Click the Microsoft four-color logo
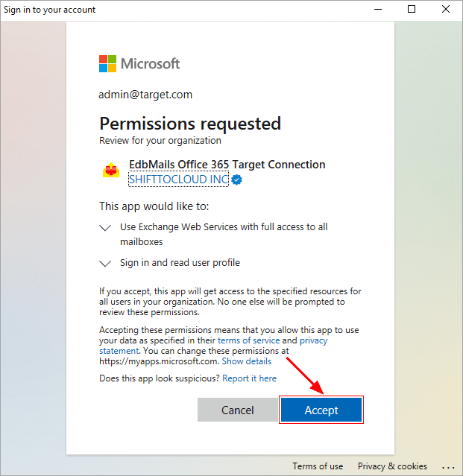 pos(107,64)
